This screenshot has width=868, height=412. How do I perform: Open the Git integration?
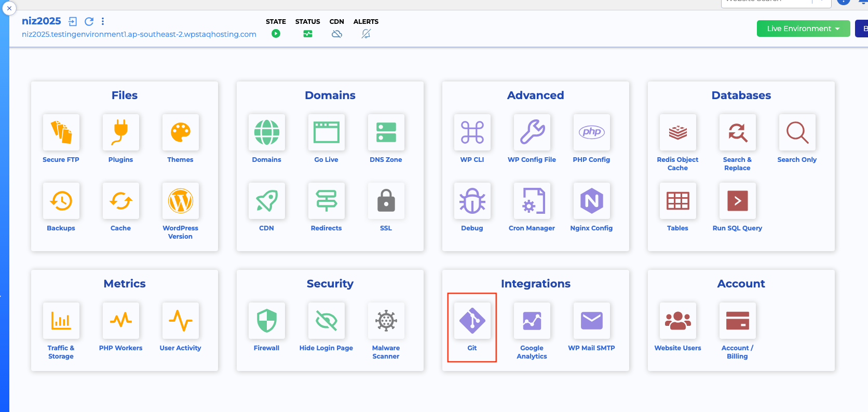pos(472,321)
